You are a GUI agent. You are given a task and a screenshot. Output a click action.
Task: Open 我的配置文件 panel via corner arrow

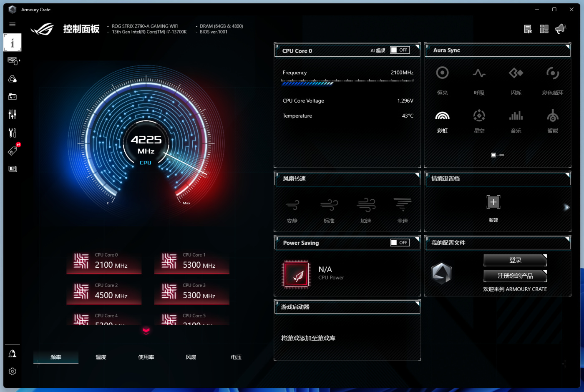click(567, 239)
